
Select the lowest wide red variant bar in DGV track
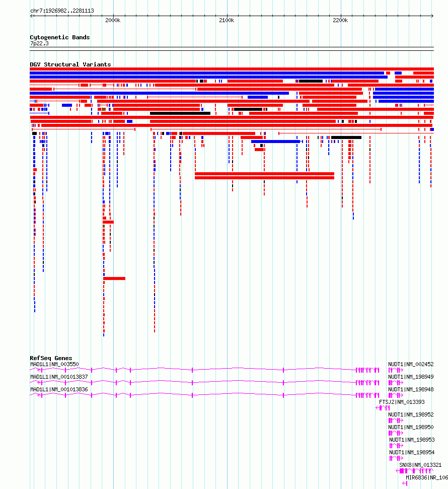pos(114,278)
